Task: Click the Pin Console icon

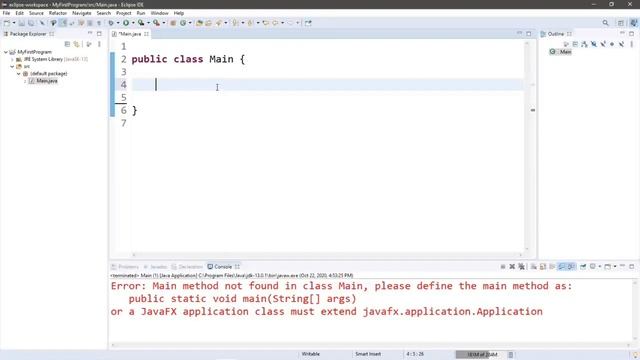Action: pyautogui.click(x=583, y=267)
